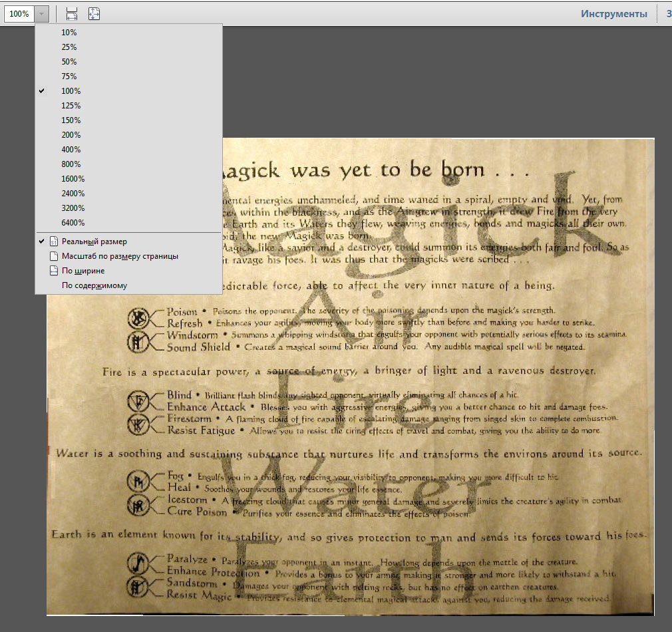Toggle the Реальный размер option
Image resolution: width=672 pixels, height=632 pixels.
click(x=94, y=241)
